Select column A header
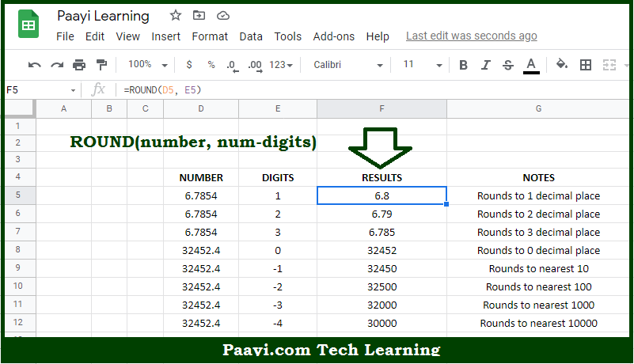634x364 pixels. click(63, 108)
